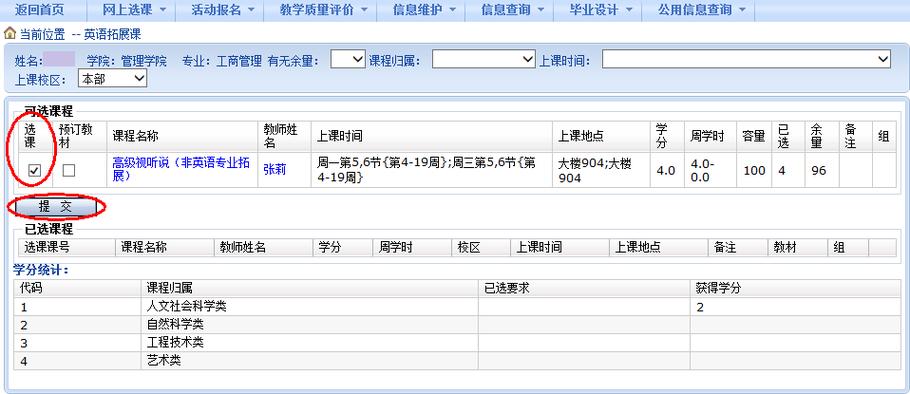Open the 上课校区 dropdown showing 本部
Image resolution: width=910 pixels, height=394 pixels.
pyautogui.click(x=113, y=79)
